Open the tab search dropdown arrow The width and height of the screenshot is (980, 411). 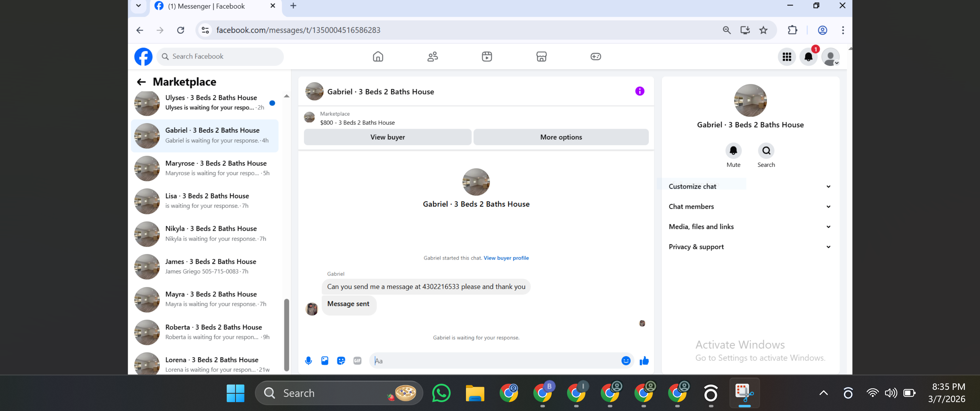coord(138,6)
